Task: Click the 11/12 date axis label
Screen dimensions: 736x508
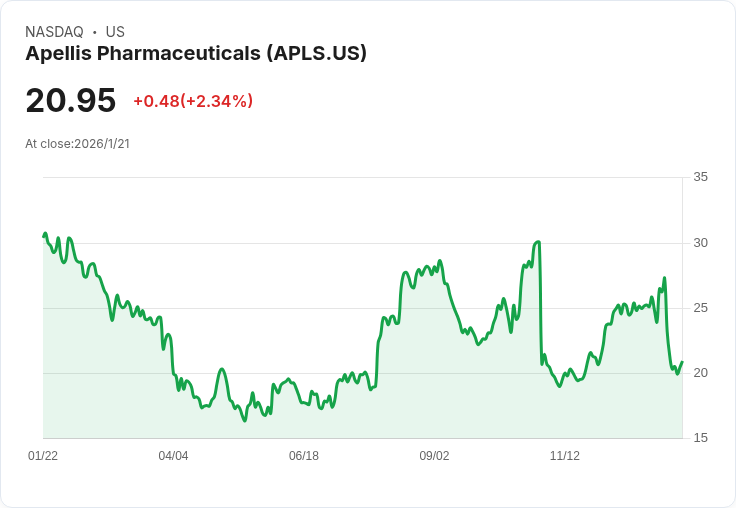Action: click(565, 456)
